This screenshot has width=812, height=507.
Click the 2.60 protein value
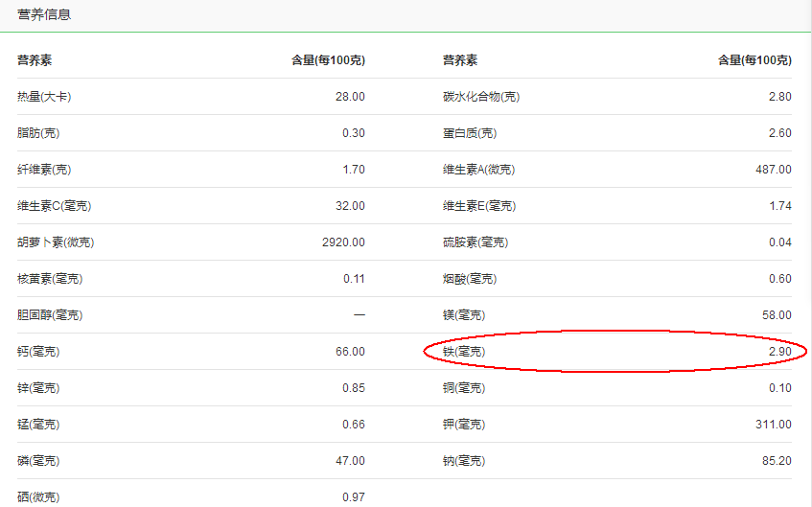coord(780,133)
